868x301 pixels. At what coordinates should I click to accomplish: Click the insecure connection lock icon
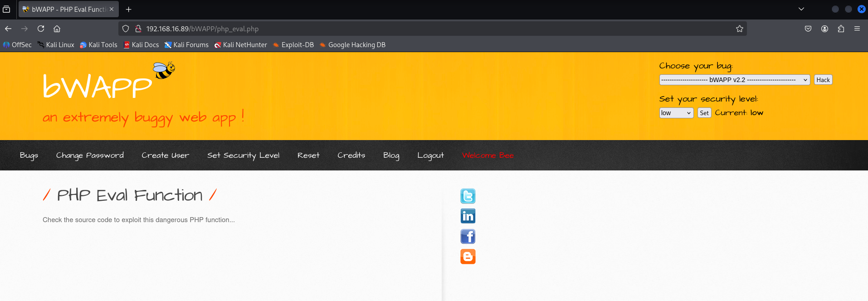(x=138, y=29)
